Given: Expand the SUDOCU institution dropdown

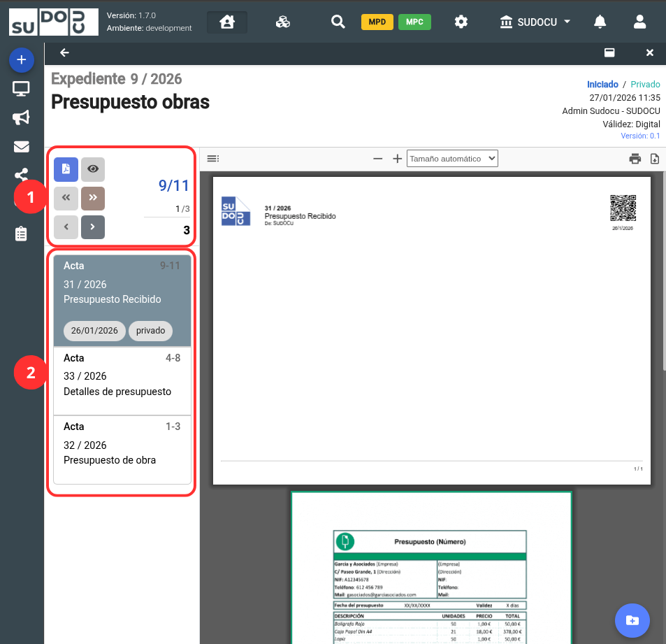Looking at the screenshot, I should click(535, 22).
